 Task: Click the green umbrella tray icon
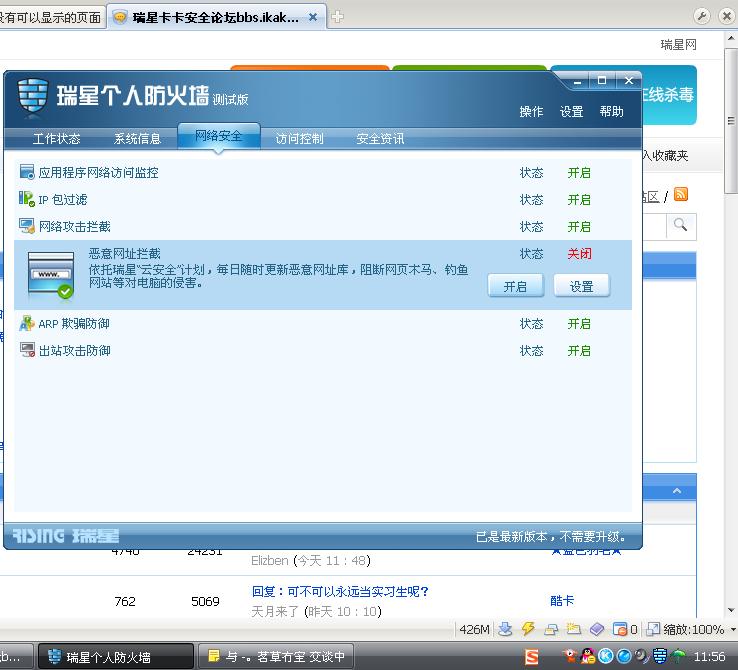coord(678,655)
